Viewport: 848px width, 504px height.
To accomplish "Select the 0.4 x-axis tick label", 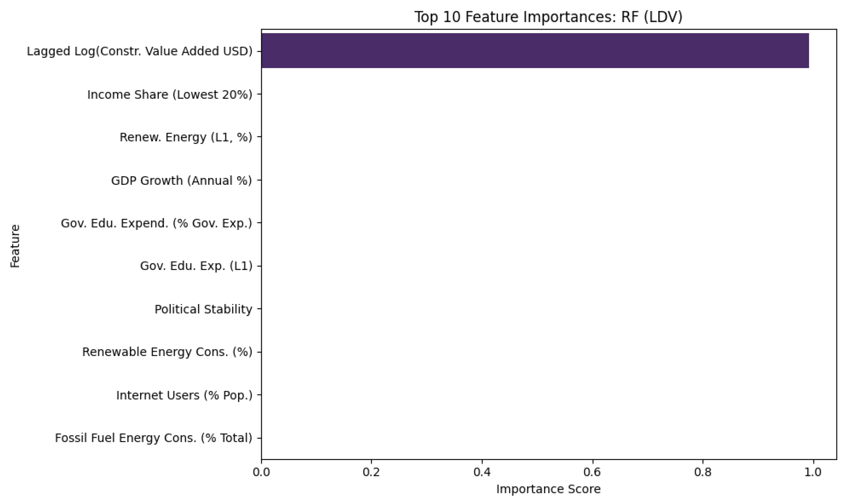I will tap(482, 472).
